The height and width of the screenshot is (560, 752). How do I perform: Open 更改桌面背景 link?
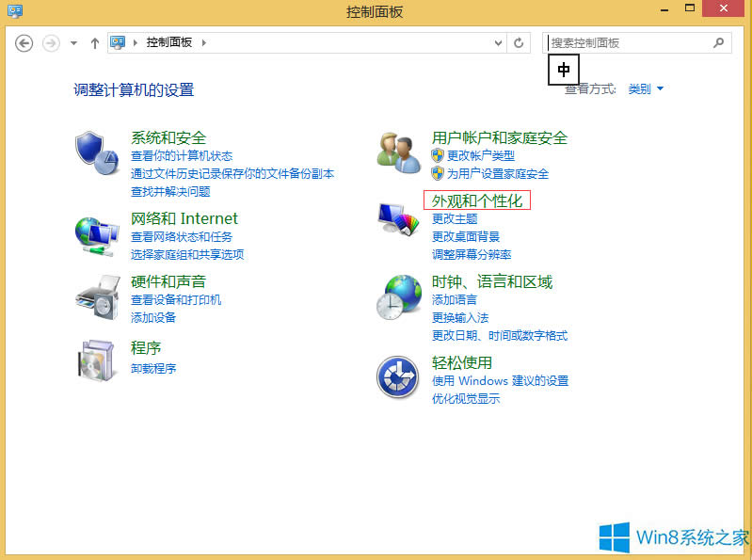point(466,236)
